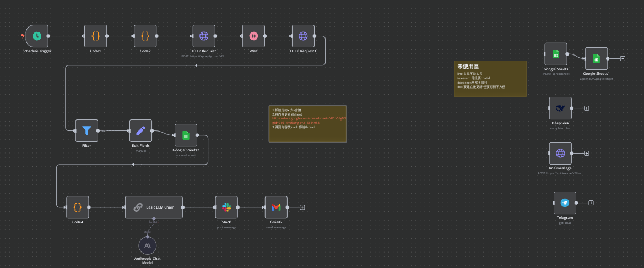The image size is (644, 268).
Task: Click the 'HTTP Request1' label
Action: click(x=303, y=51)
